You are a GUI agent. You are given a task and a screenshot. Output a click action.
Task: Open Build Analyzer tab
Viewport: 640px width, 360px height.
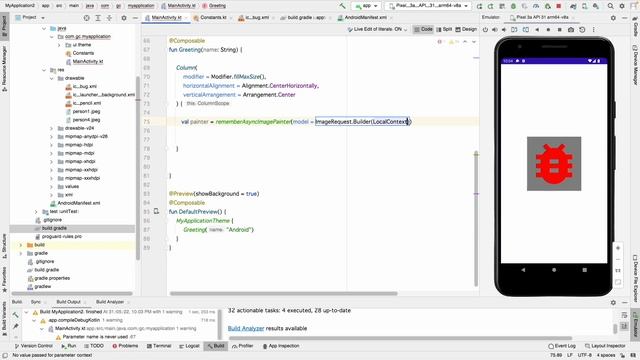(x=110, y=302)
